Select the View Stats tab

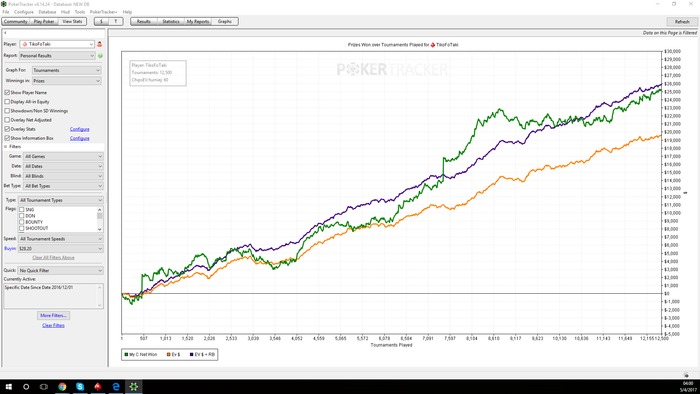(72, 21)
